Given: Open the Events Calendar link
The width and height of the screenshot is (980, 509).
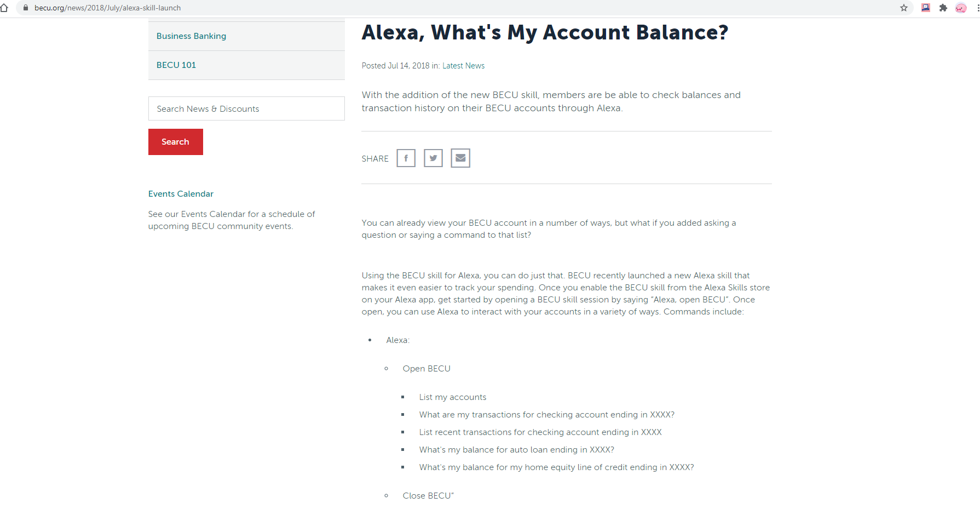Looking at the screenshot, I should tap(181, 194).
